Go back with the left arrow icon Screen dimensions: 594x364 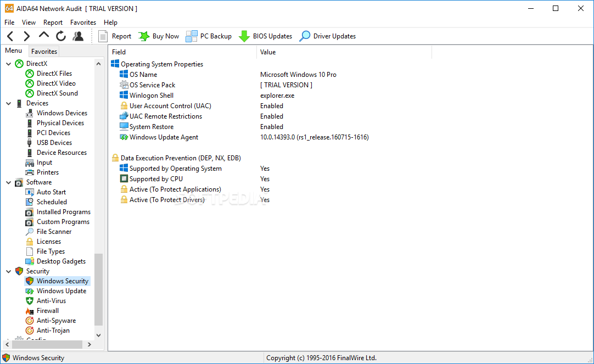pyautogui.click(x=10, y=36)
